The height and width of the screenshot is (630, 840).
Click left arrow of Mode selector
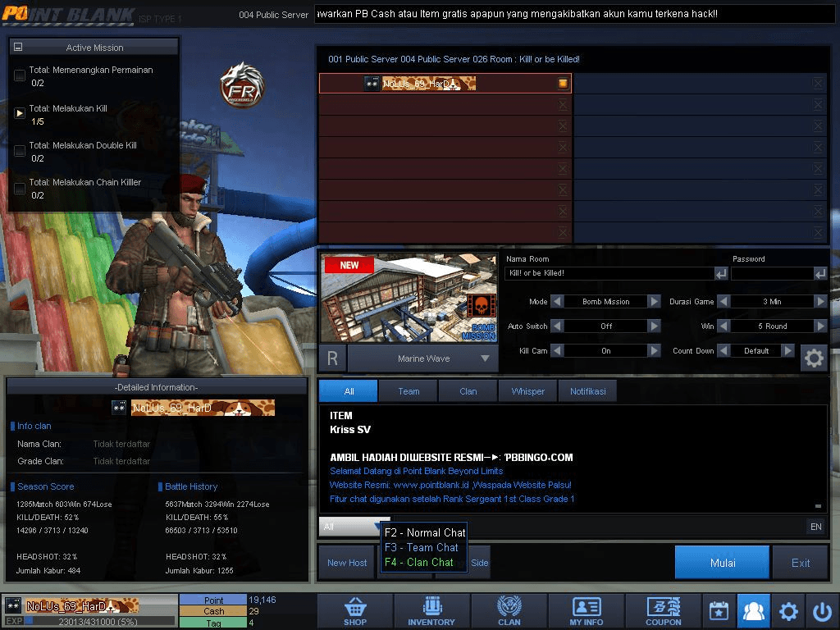557,302
